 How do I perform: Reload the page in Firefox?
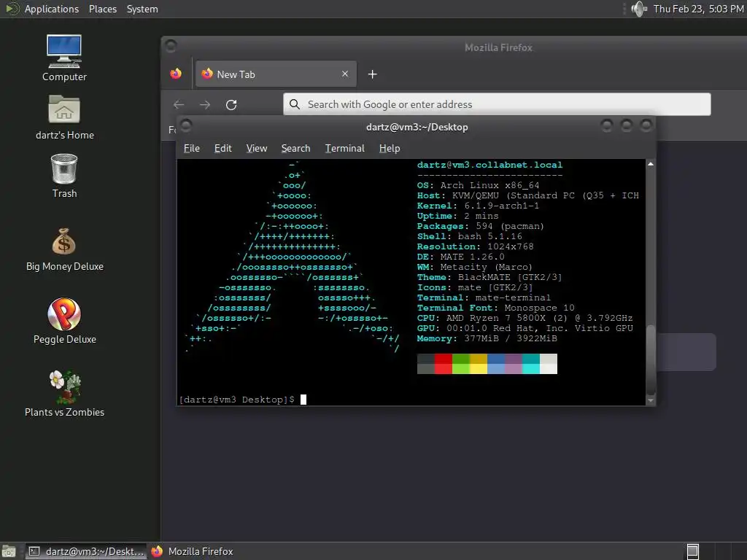pos(231,104)
